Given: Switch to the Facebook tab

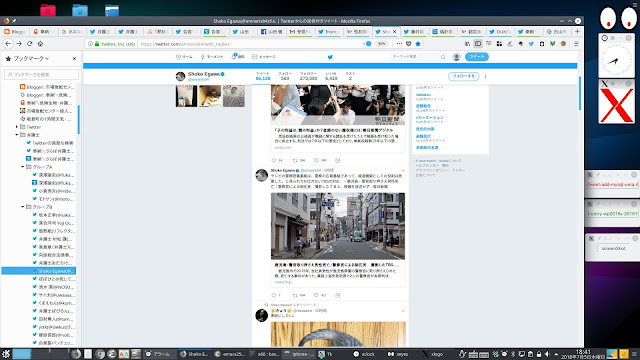Looking at the screenshot, I should coord(271,31).
